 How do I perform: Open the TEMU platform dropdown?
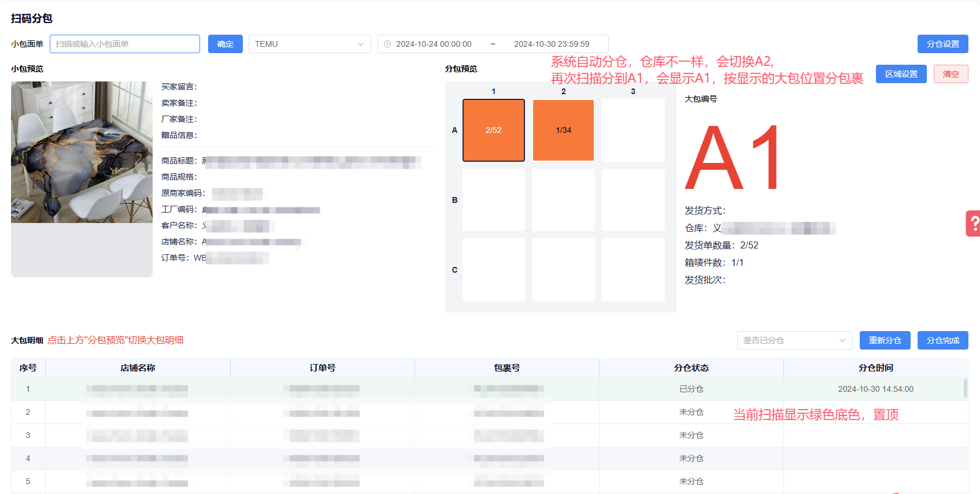(x=309, y=44)
